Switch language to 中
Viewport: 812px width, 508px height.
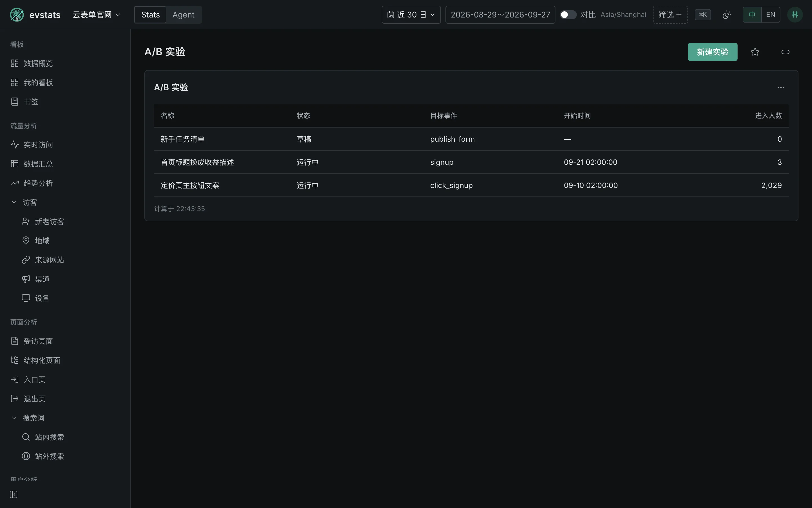pyautogui.click(x=752, y=15)
